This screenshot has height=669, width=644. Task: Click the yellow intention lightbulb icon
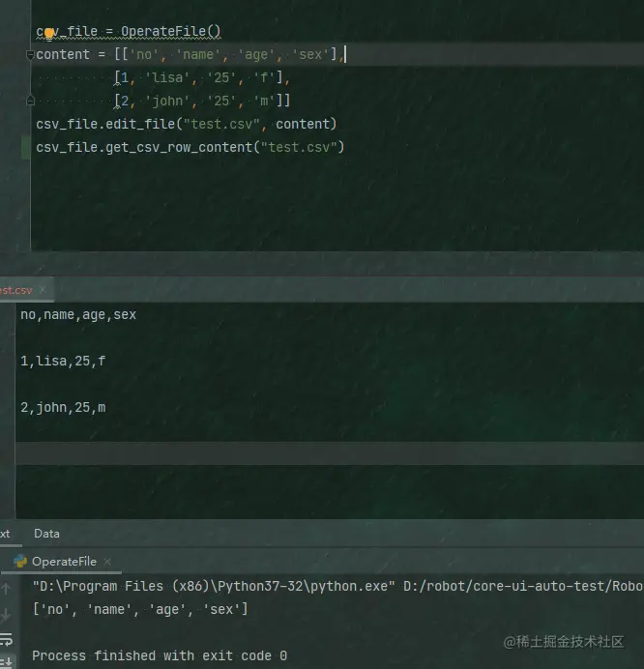tap(49, 33)
